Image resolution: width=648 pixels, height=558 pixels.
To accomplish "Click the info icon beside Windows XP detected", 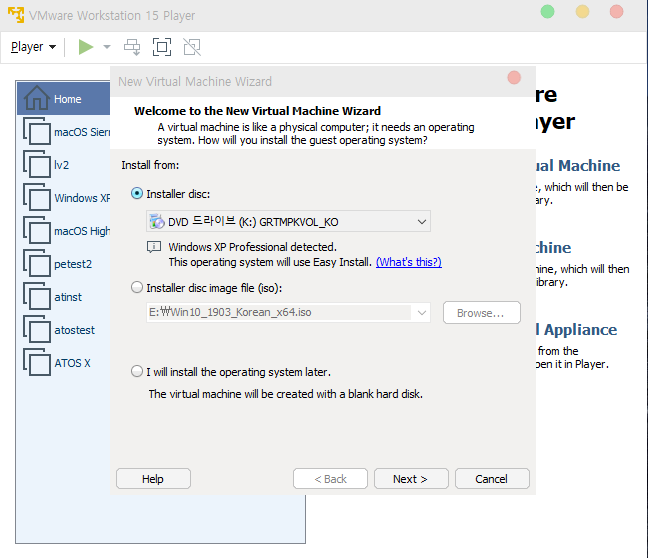I will (154, 247).
